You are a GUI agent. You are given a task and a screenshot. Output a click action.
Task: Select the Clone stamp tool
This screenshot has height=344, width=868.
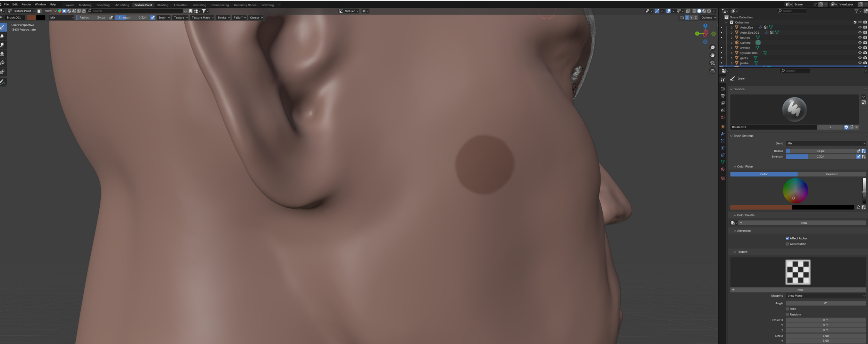3,54
